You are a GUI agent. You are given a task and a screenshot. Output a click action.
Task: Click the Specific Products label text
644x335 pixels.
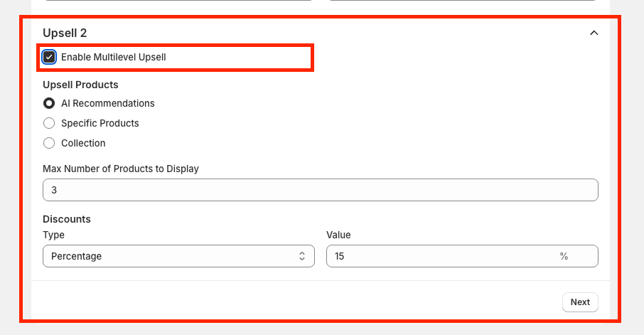(100, 123)
